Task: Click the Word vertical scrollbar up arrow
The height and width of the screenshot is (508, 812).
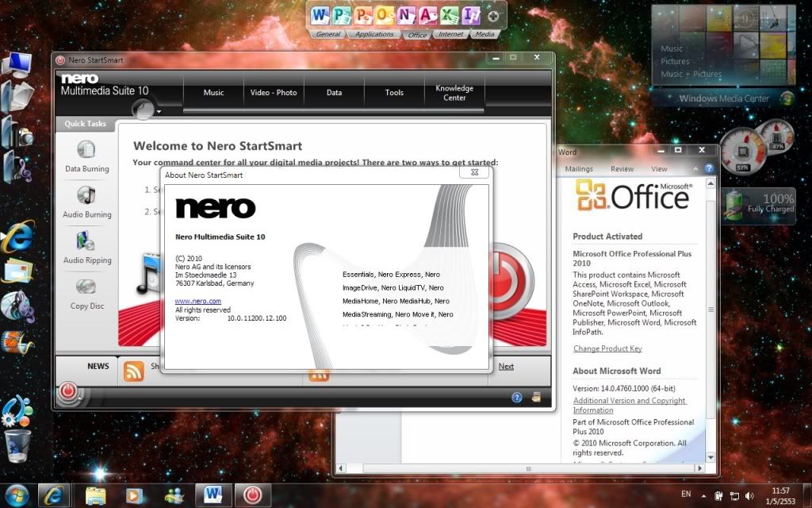Action: click(x=710, y=183)
